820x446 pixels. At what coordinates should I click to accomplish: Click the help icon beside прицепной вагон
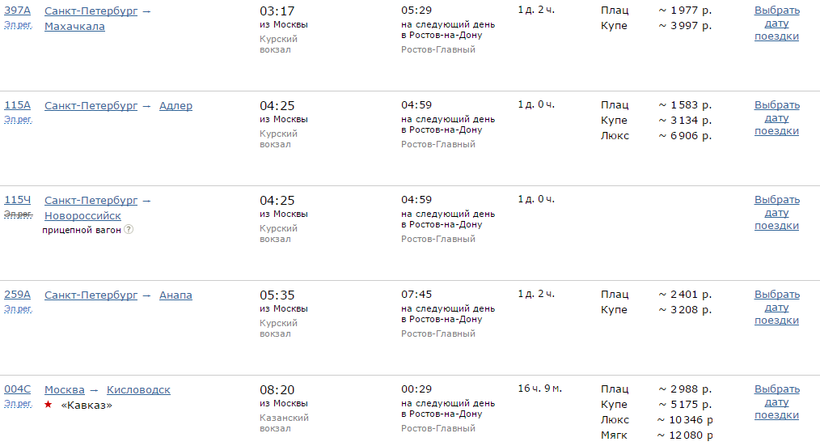(x=129, y=229)
